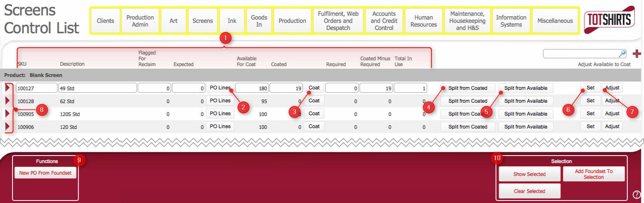The image size is (644, 203).
Task: Expand the row arrow for SKU 100905
Action: pos(8,114)
